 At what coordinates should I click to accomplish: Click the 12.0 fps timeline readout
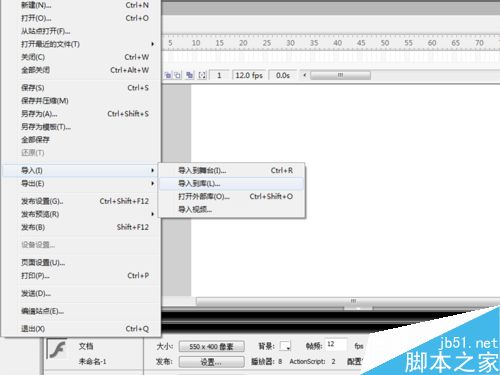tap(249, 75)
